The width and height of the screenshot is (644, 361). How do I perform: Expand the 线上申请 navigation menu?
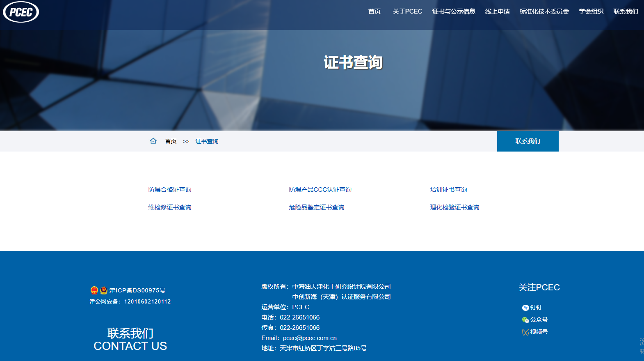pyautogui.click(x=497, y=11)
